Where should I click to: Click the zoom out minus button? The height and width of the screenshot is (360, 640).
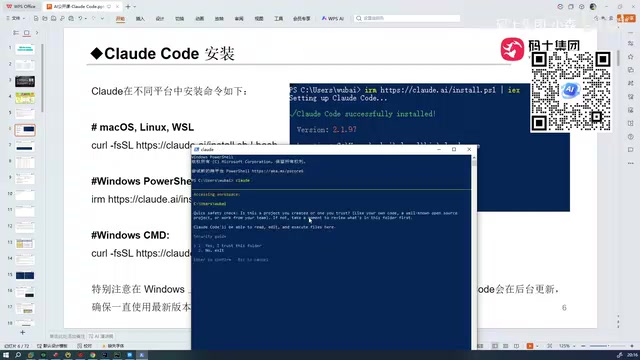583,346
